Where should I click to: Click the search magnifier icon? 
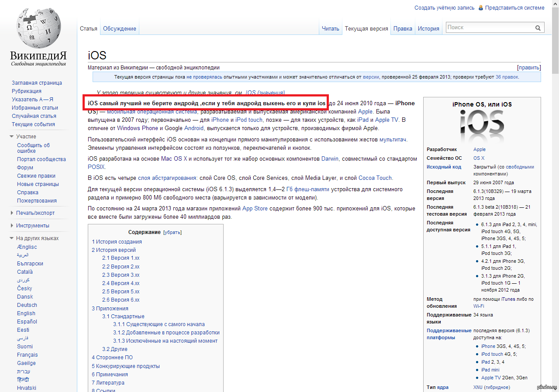[x=538, y=28]
